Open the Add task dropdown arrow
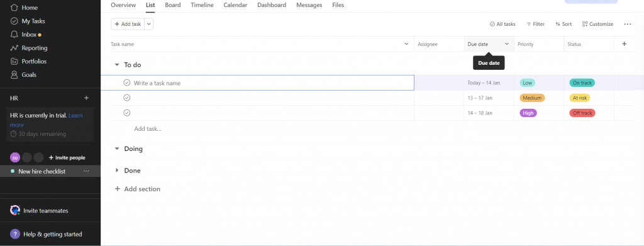 coord(148,25)
